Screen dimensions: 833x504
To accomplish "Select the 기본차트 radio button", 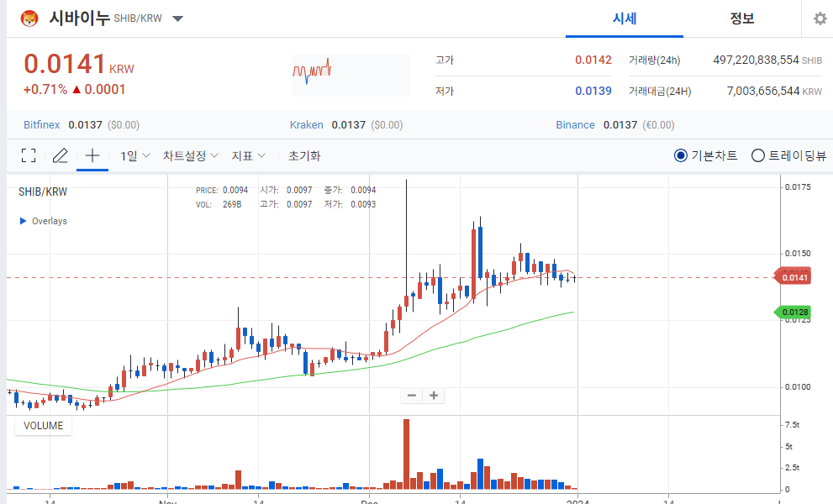I will point(680,155).
